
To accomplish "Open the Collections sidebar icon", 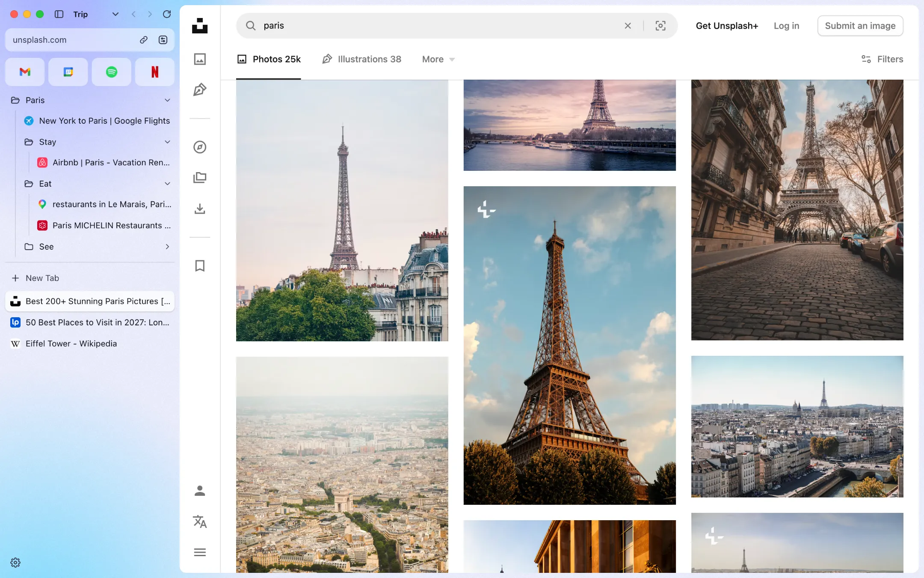I will pyautogui.click(x=200, y=177).
